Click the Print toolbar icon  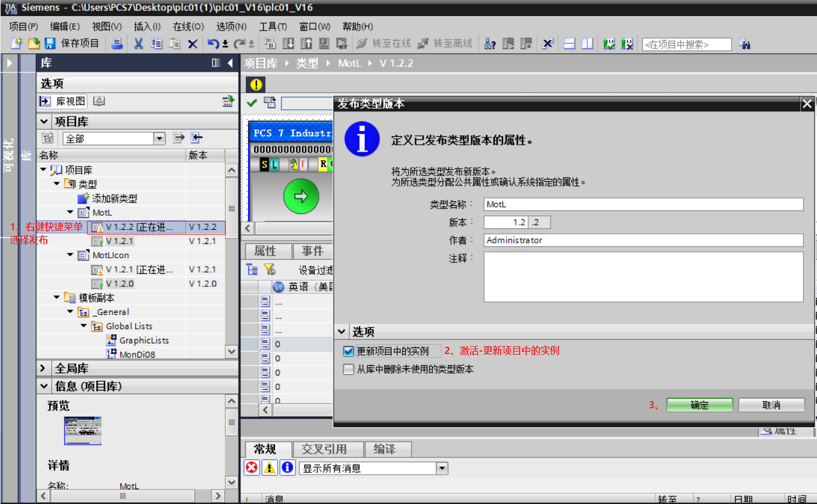click(x=117, y=44)
